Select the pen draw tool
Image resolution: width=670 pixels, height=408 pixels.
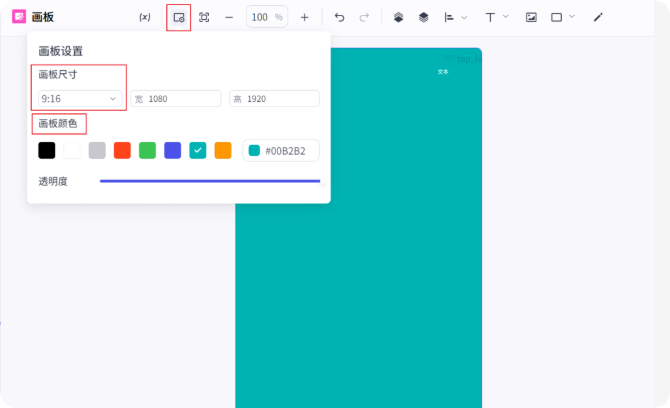click(598, 18)
